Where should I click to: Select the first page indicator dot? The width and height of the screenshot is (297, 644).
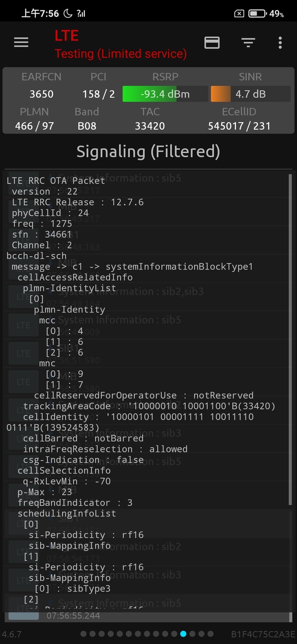pos(83,634)
